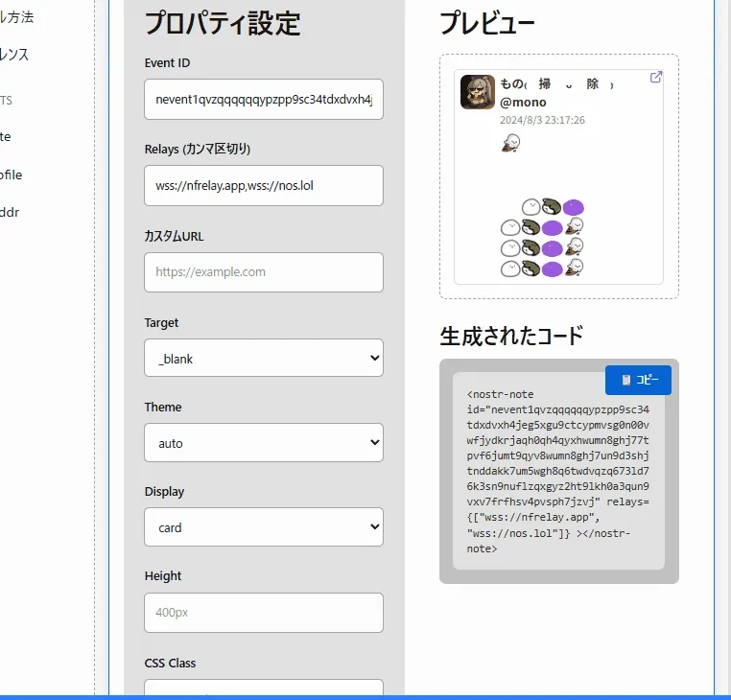The image size is (731, 700).
Task: Click first purple blob emoji in the note
Action: pyautogui.click(x=574, y=207)
